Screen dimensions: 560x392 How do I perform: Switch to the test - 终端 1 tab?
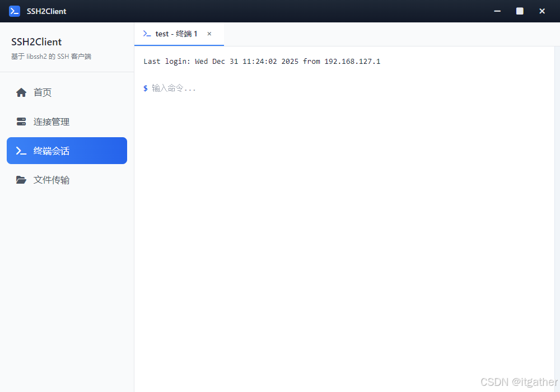[179, 34]
